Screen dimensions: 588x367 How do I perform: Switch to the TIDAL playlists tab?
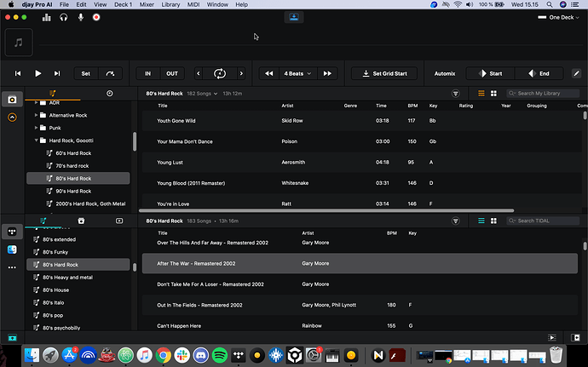pos(43,221)
